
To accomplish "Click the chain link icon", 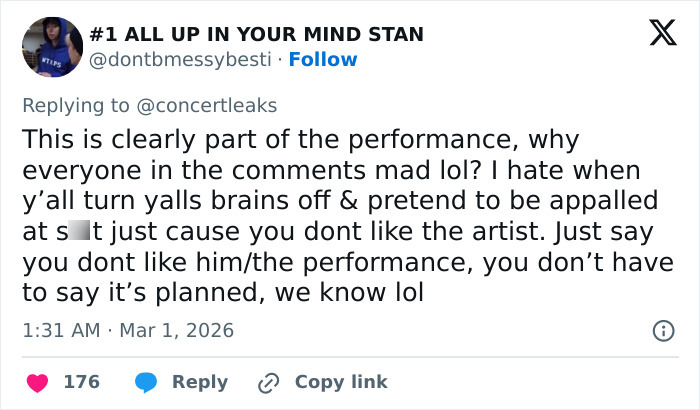I will pos(267,382).
